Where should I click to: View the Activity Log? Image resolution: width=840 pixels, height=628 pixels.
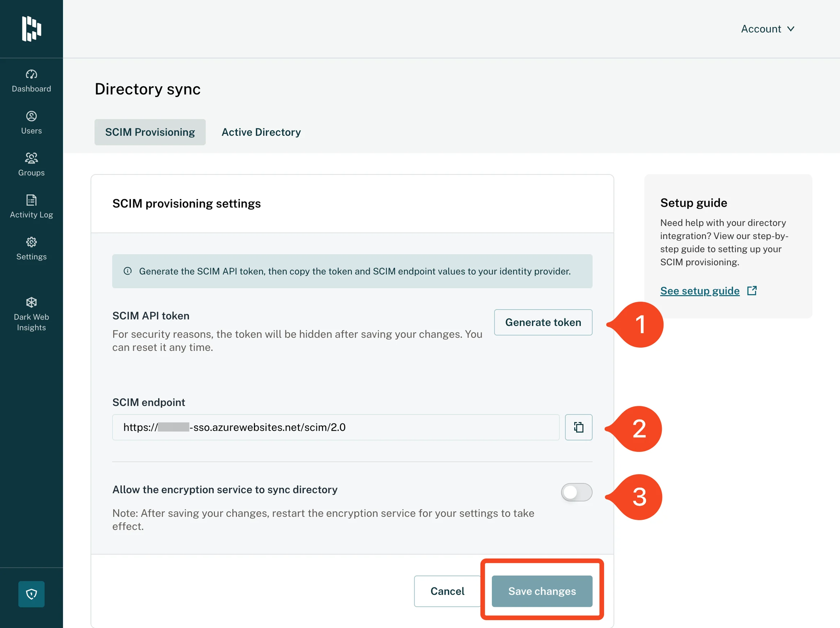point(32,207)
